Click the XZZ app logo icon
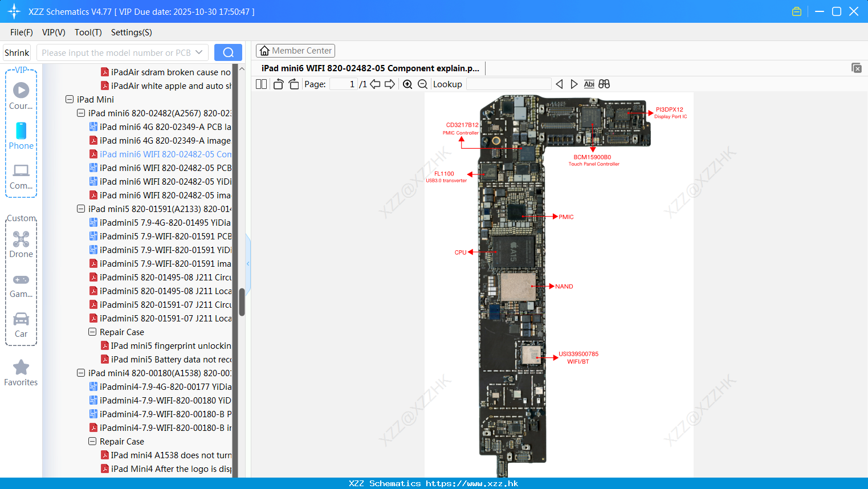The height and width of the screenshot is (489, 868). [x=14, y=11]
